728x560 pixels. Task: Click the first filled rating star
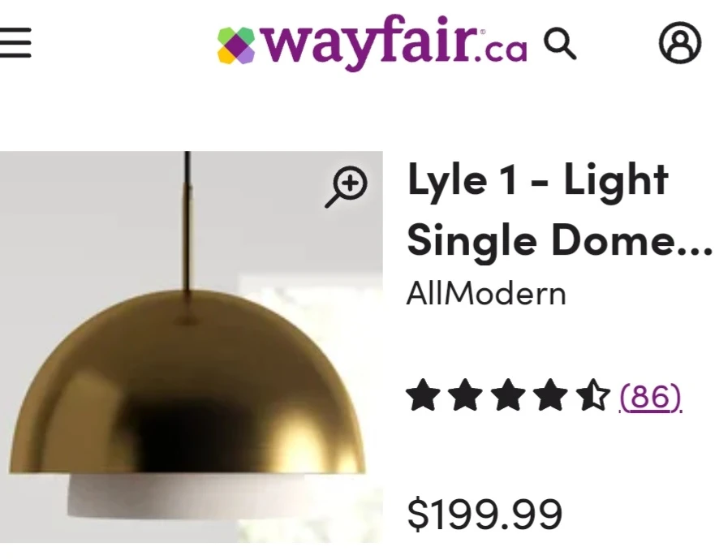423,395
